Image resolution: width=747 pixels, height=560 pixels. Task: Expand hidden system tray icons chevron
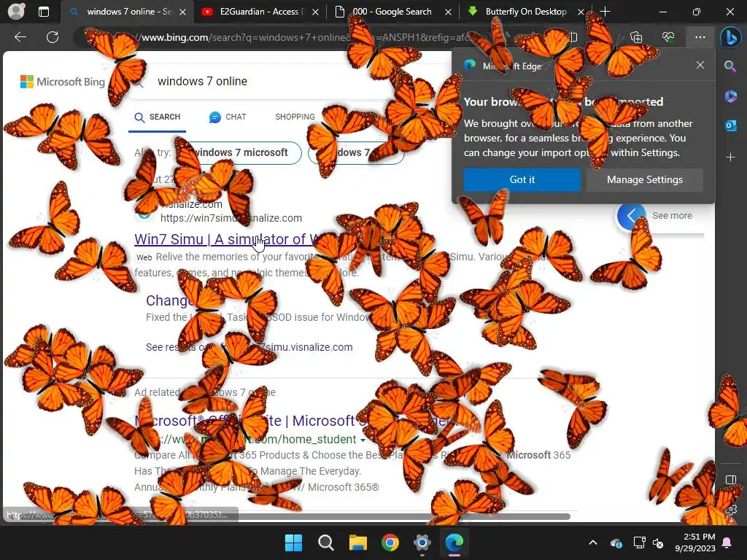pyautogui.click(x=593, y=542)
